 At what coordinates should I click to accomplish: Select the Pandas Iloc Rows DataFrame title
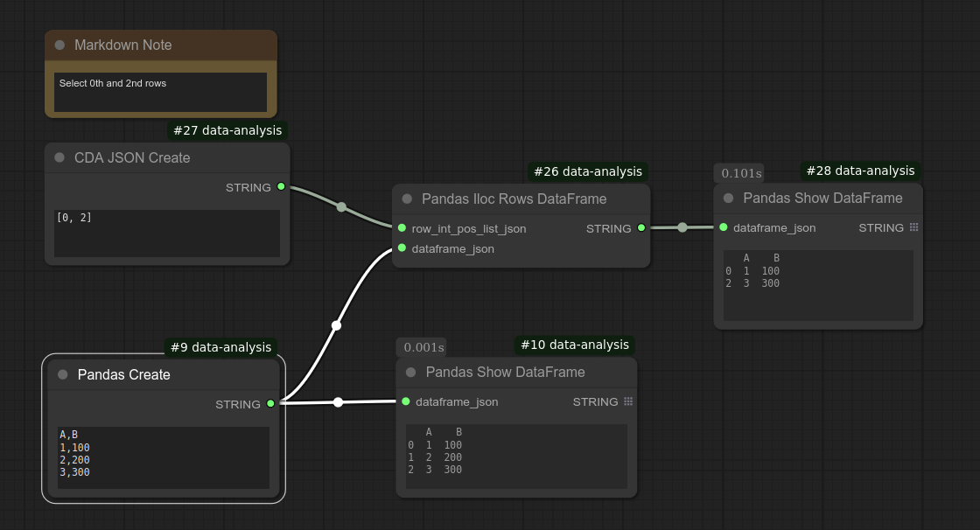pos(514,199)
